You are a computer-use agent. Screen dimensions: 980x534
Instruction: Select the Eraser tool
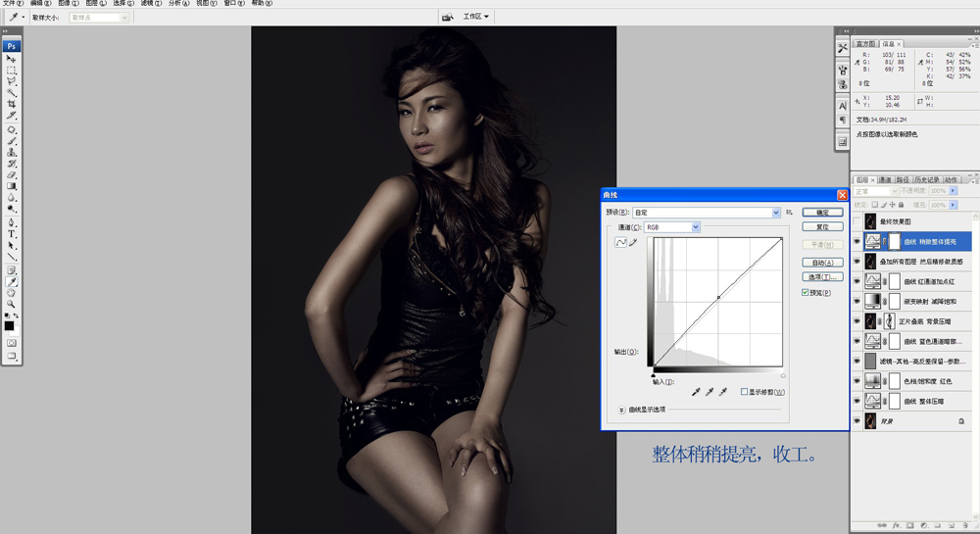[x=11, y=174]
